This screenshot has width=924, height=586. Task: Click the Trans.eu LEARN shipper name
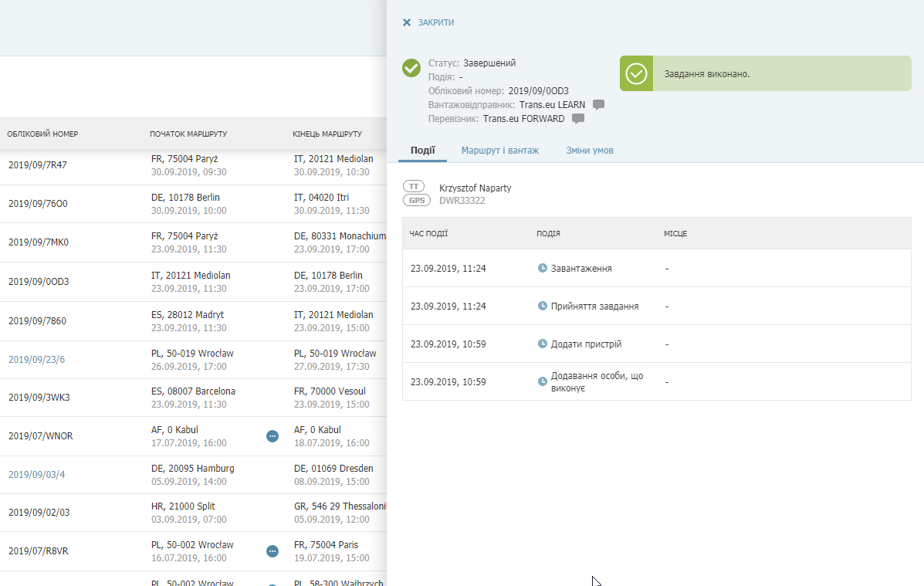click(x=552, y=105)
